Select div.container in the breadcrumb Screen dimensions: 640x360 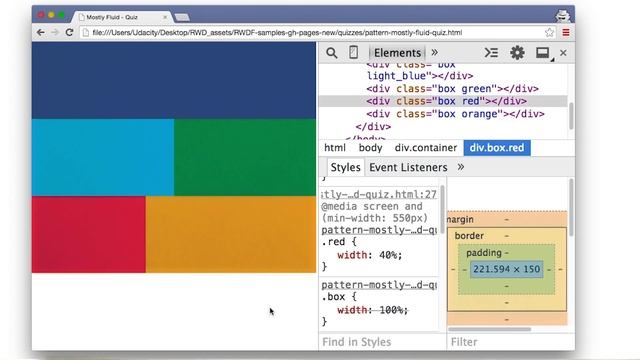click(426, 148)
